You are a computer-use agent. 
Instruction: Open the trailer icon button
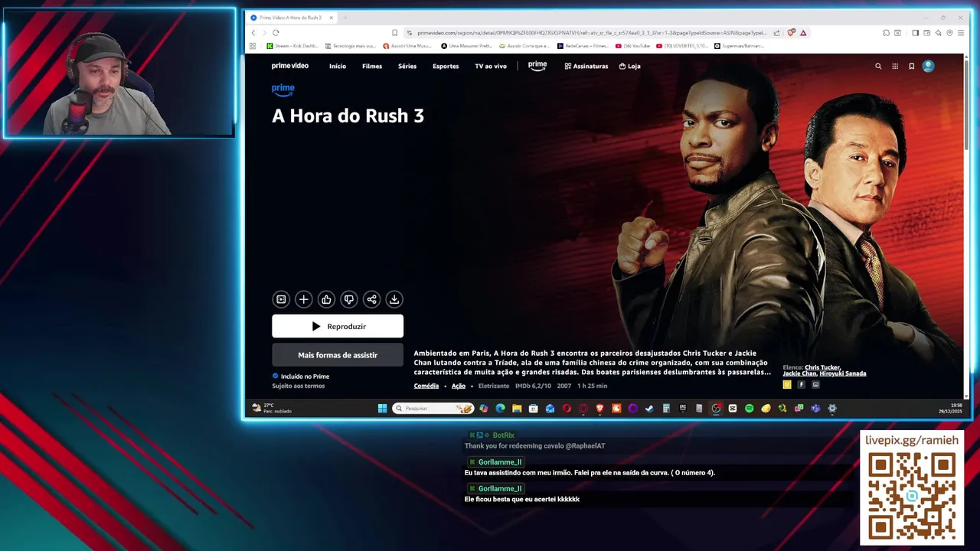[x=281, y=299]
